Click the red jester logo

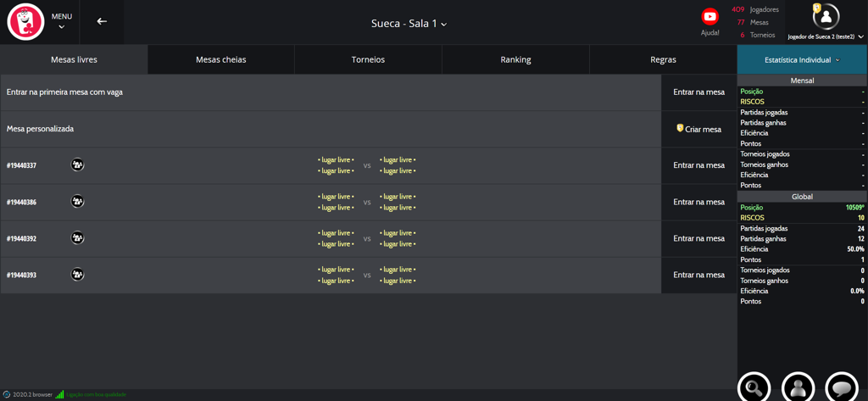(x=25, y=22)
